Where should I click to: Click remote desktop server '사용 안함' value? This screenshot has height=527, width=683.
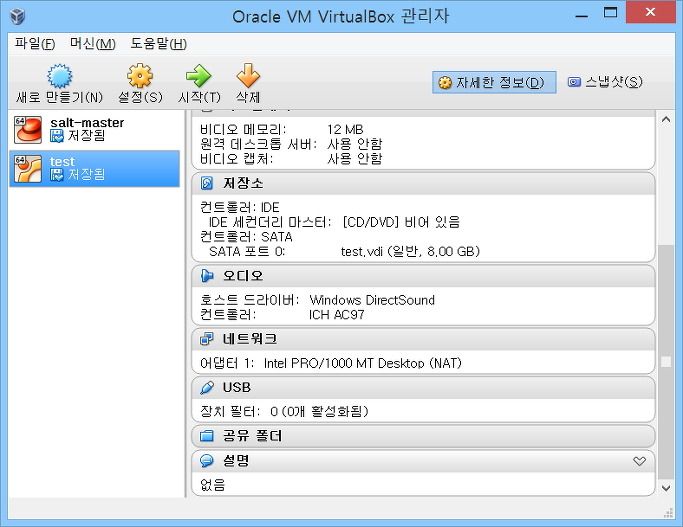(355, 144)
